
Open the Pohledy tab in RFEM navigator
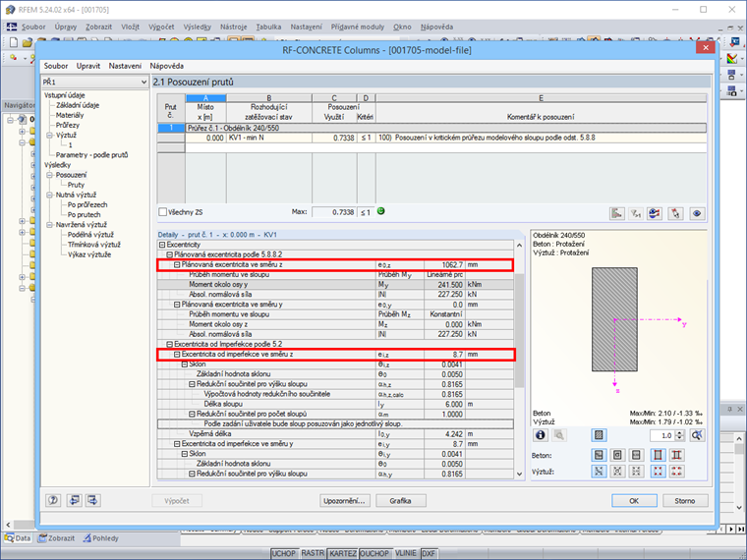click(x=100, y=538)
